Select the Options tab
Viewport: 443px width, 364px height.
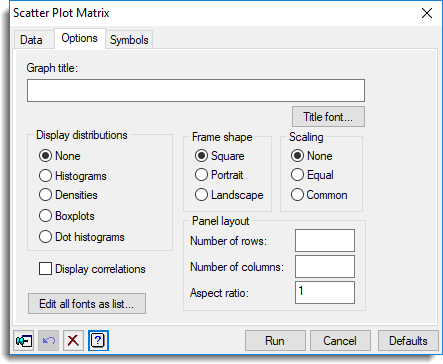click(x=80, y=38)
